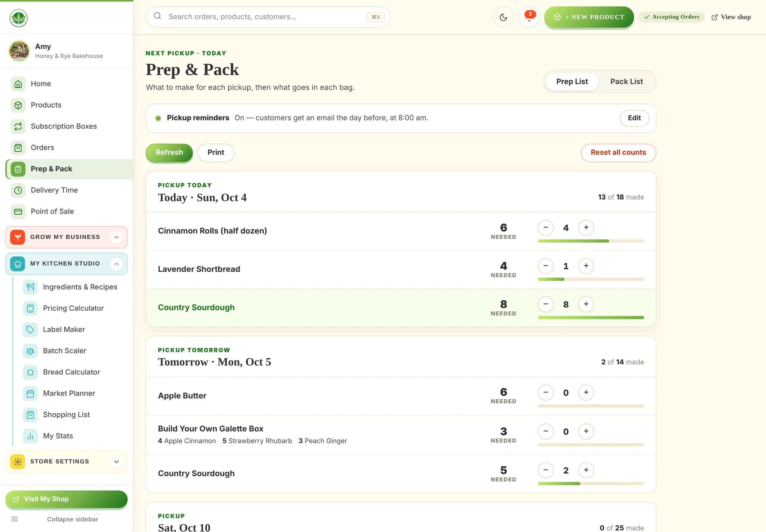Click Cinnamon Rolls progress bar
Image resolution: width=766 pixels, height=532 pixels.
(x=591, y=241)
